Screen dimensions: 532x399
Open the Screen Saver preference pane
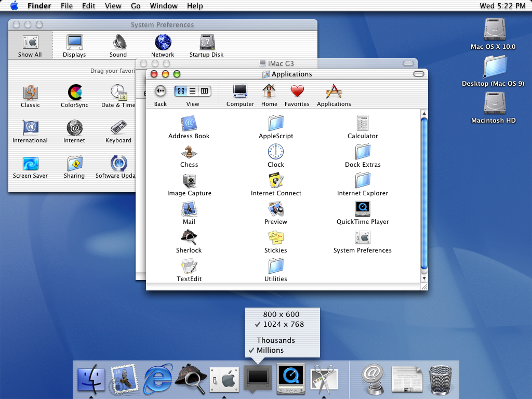pyautogui.click(x=30, y=164)
